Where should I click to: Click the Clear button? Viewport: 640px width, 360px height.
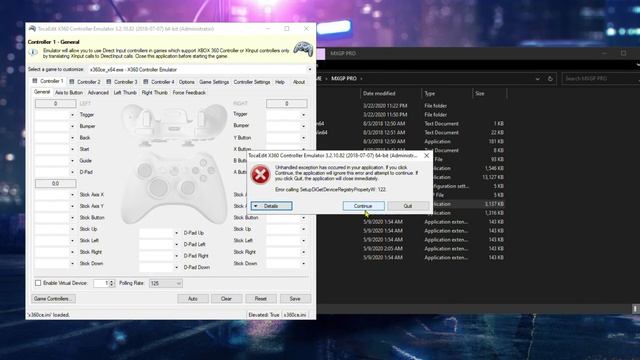coord(227,299)
